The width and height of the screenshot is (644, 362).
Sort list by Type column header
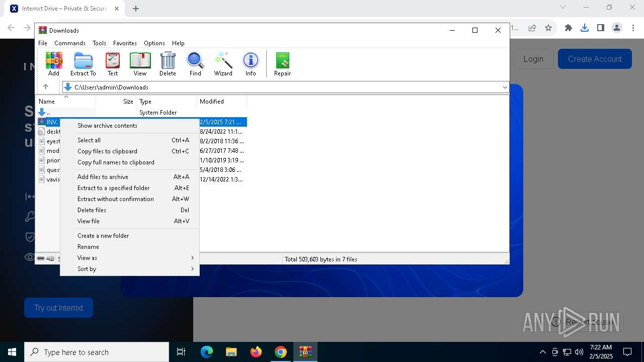click(x=167, y=102)
